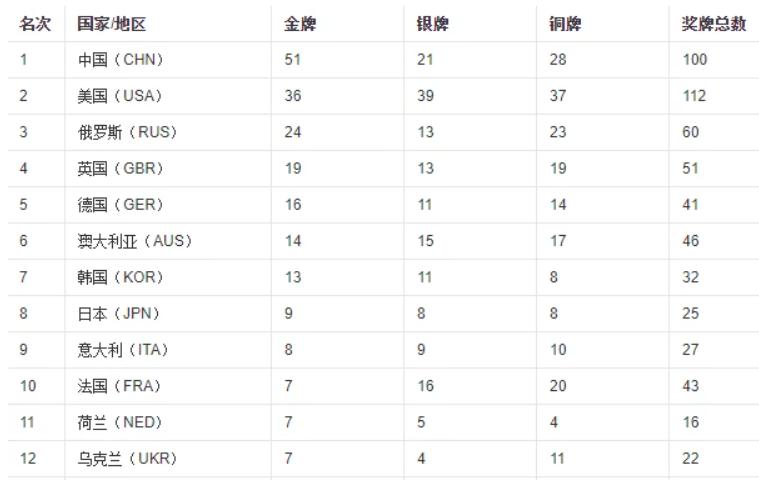759x481 pixels.
Task: Select the 韩国（KOR）country cell
Action: 121,277
